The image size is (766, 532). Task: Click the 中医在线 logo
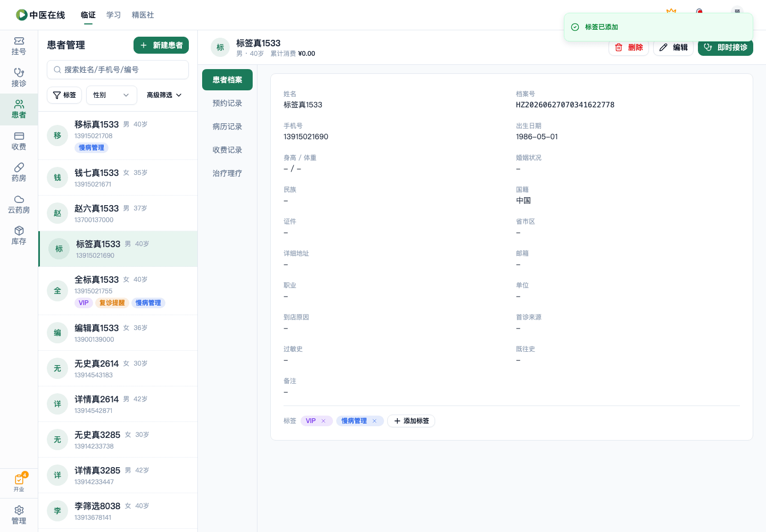[40, 15]
